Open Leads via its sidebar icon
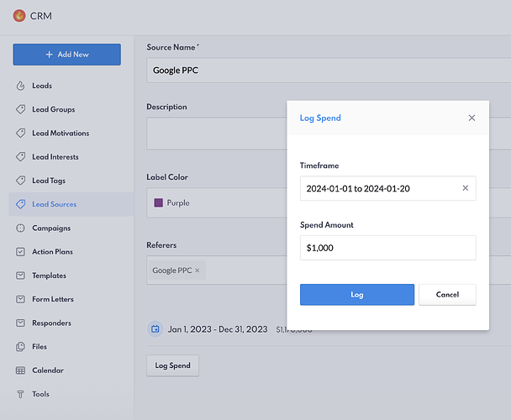 21,86
